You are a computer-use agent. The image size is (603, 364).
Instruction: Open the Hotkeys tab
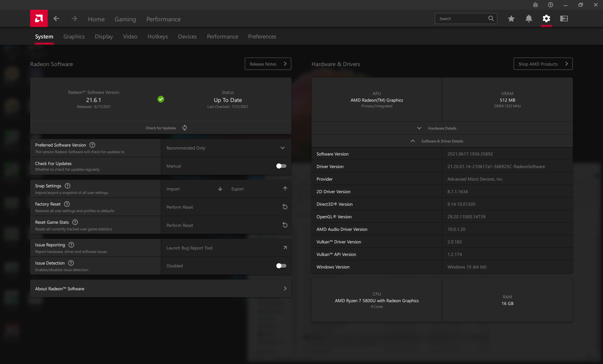pyautogui.click(x=158, y=37)
